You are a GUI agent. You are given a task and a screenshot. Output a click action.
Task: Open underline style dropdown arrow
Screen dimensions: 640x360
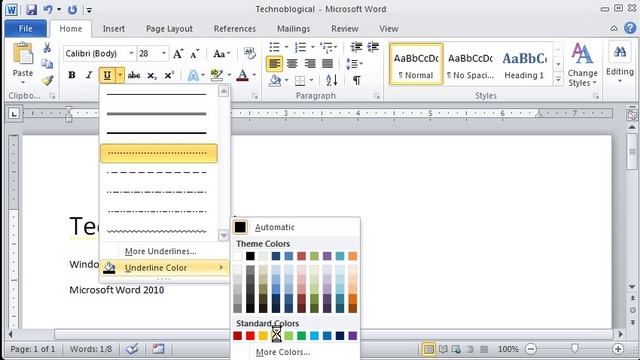[120, 75]
